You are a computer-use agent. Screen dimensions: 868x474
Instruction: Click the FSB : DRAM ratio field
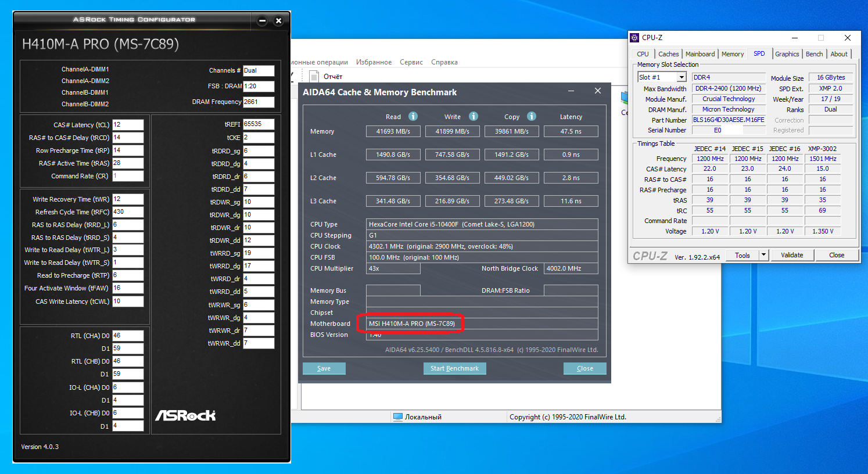(x=259, y=86)
